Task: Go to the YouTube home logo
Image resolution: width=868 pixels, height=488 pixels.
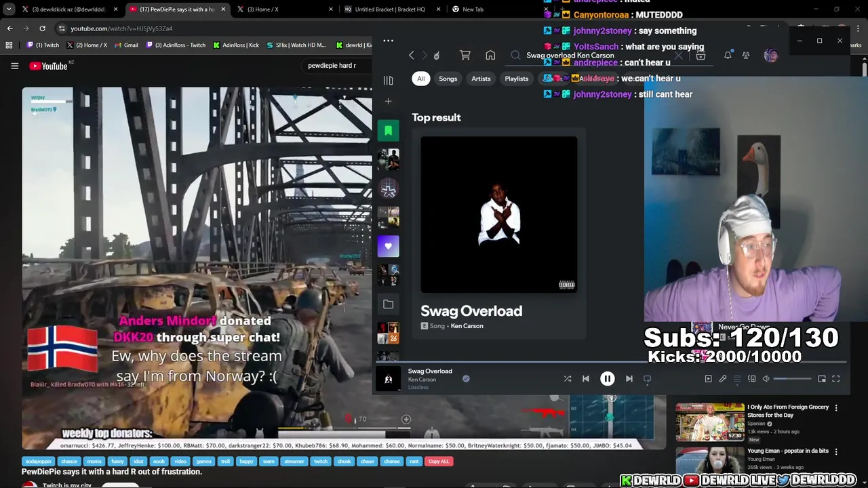Action: (49, 66)
